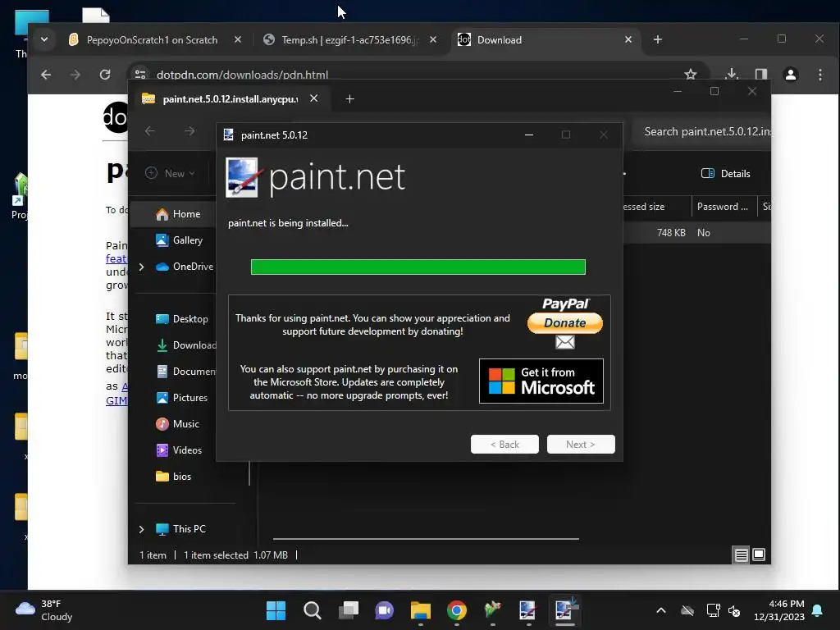This screenshot has width=840, height=630.
Task: Open Task View from taskbar
Action: (x=348, y=610)
